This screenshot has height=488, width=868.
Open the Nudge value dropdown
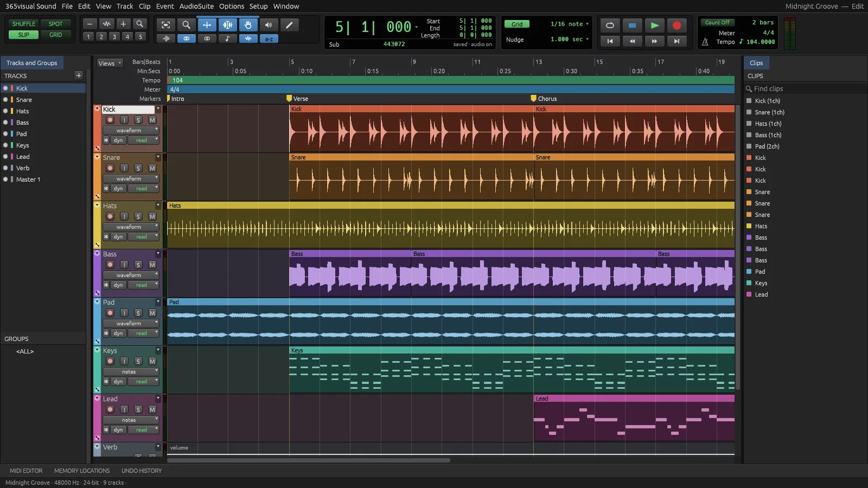(x=569, y=39)
